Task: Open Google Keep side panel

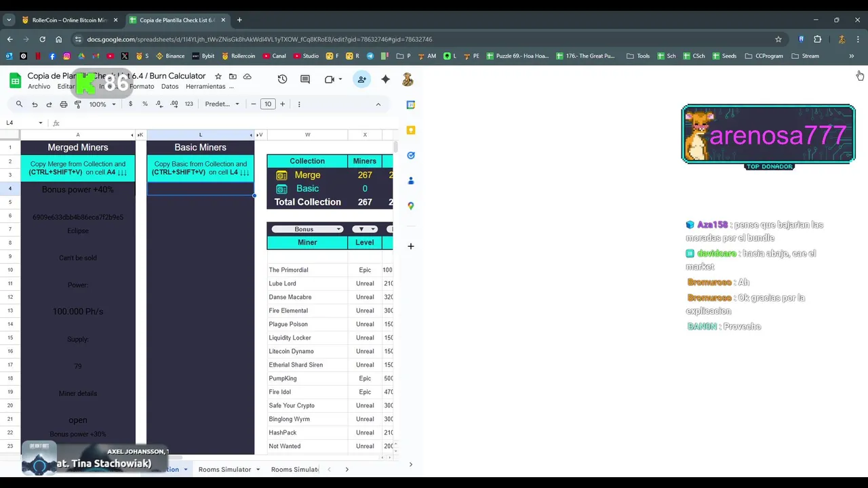Action: (411, 129)
